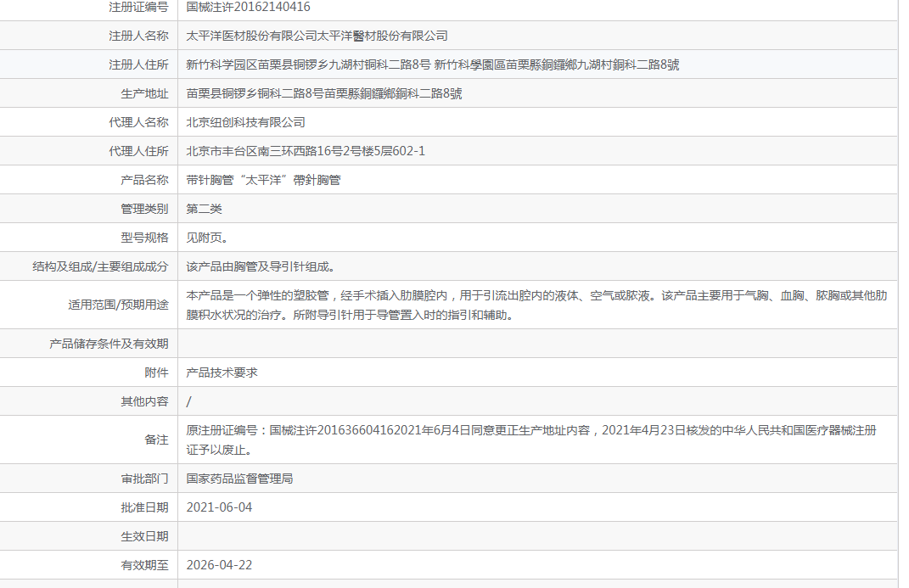Click the 注册人住所 label
909x588 pixels.
point(138,64)
